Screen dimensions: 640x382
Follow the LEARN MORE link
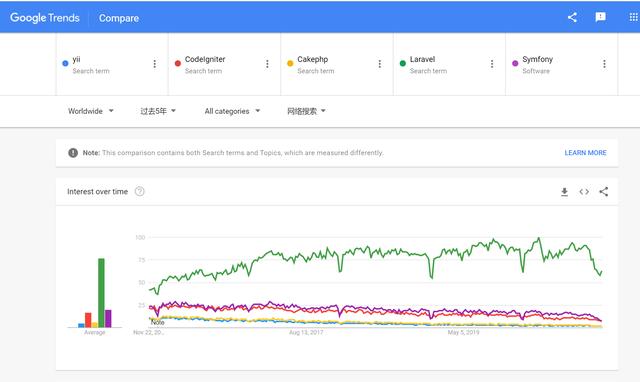coord(585,153)
